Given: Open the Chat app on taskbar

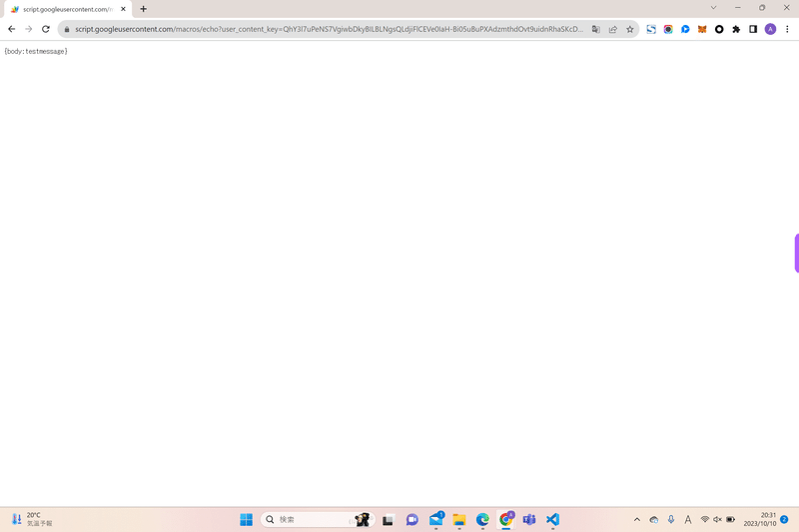Looking at the screenshot, I should [x=411, y=519].
